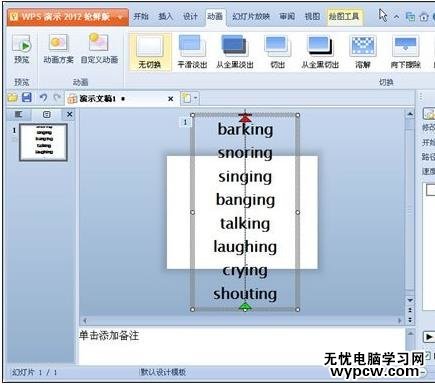Image resolution: width=435 pixels, height=387 pixels.
Task: Click the notes area 单击添加备注
Action: pyautogui.click(x=109, y=335)
